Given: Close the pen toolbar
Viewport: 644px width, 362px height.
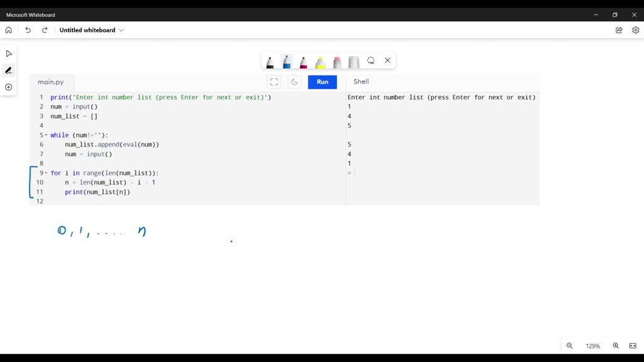Looking at the screenshot, I should point(387,60).
